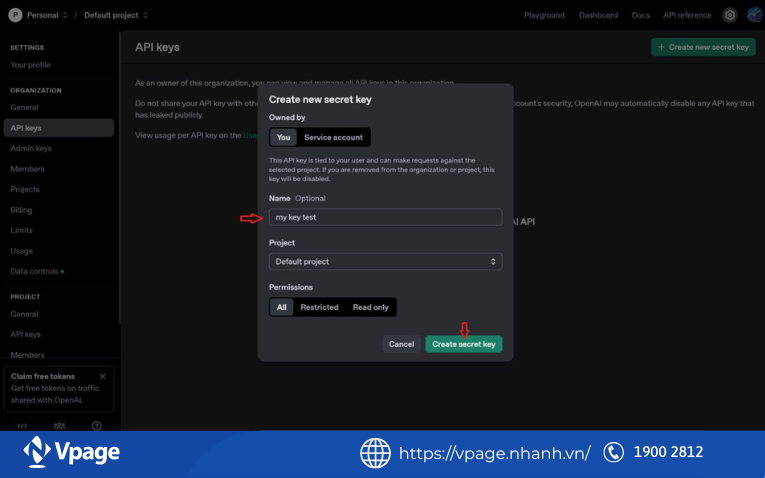Viewport: 765px width, 478px height.
Task: Dismiss the Claim free tokens card
Action: (102, 376)
